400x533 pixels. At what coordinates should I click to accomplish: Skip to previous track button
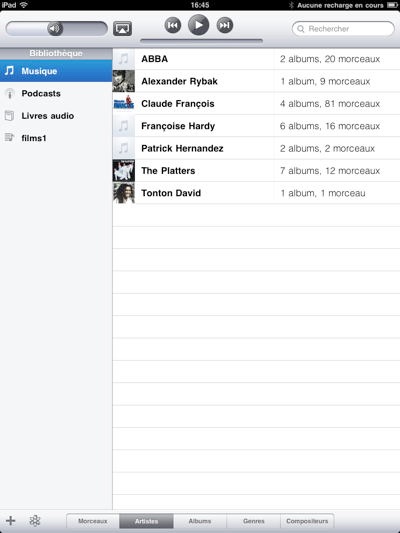[173, 25]
